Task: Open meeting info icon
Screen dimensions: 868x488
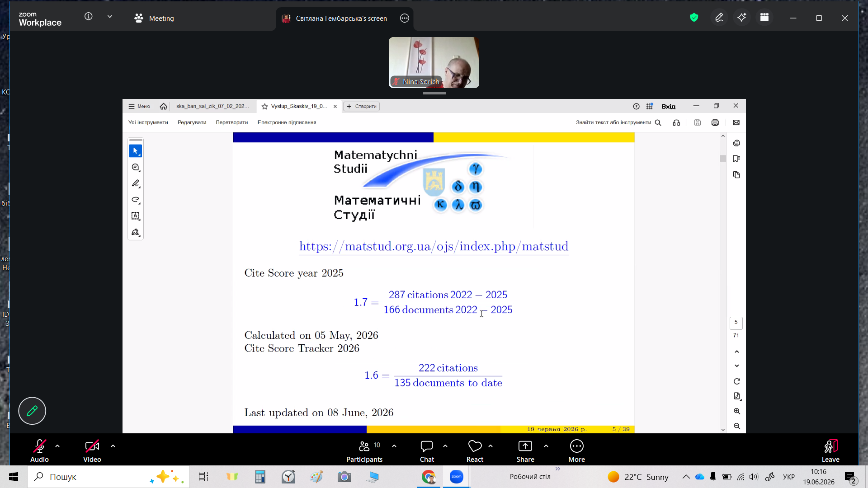Action: (x=89, y=16)
